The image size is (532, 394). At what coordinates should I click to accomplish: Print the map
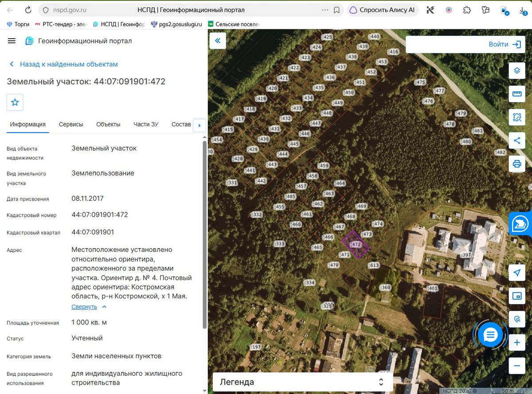click(516, 164)
